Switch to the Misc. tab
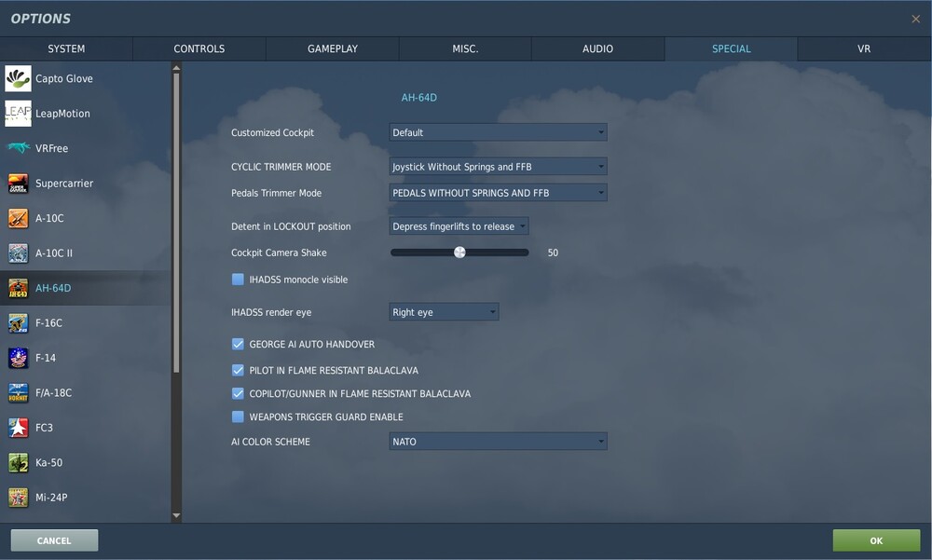 (x=465, y=48)
